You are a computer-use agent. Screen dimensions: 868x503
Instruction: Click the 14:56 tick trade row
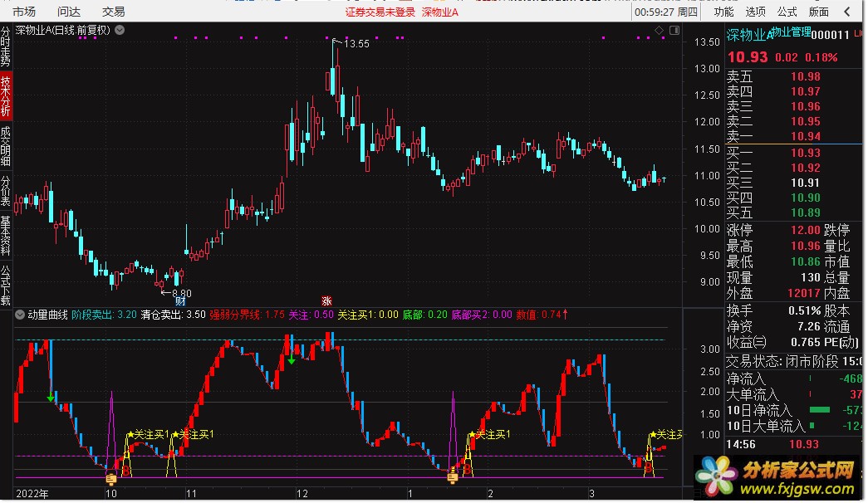(x=794, y=444)
